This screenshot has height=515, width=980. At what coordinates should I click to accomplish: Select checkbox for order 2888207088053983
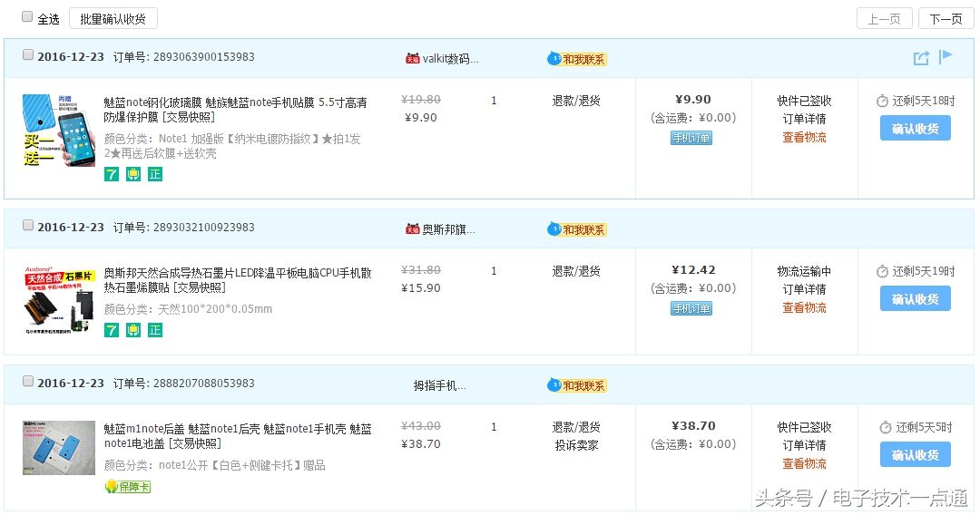coord(27,382)
